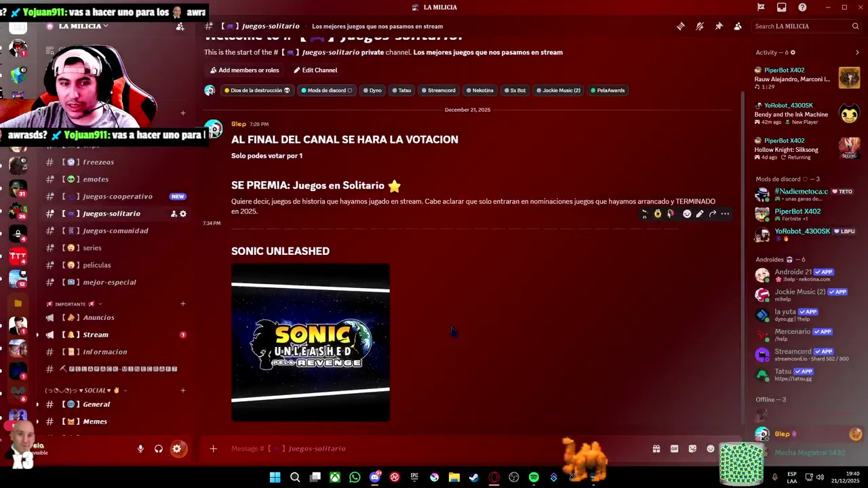Click add reaction in message hover toolbar
This screenshot has height=488, width=868.
coord(687,213)
